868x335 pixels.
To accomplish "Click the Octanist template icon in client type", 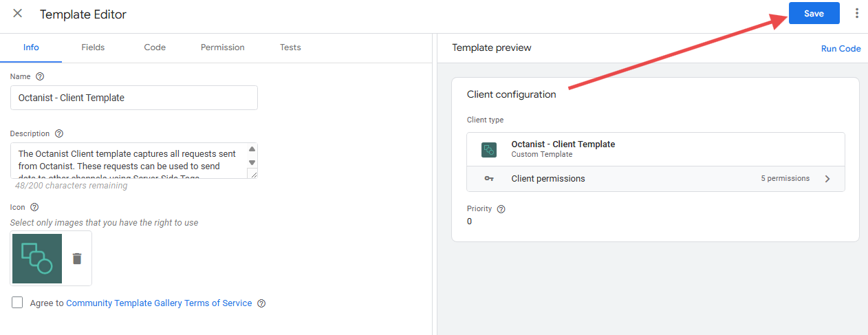I will click(489, 149).
